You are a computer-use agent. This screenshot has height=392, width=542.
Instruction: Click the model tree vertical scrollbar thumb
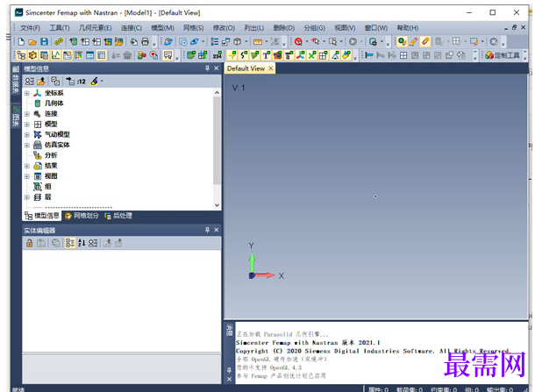coord(217,140)
